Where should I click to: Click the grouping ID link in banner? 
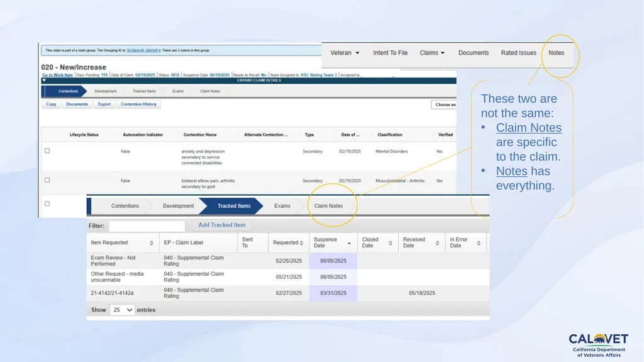coord(143,50)
